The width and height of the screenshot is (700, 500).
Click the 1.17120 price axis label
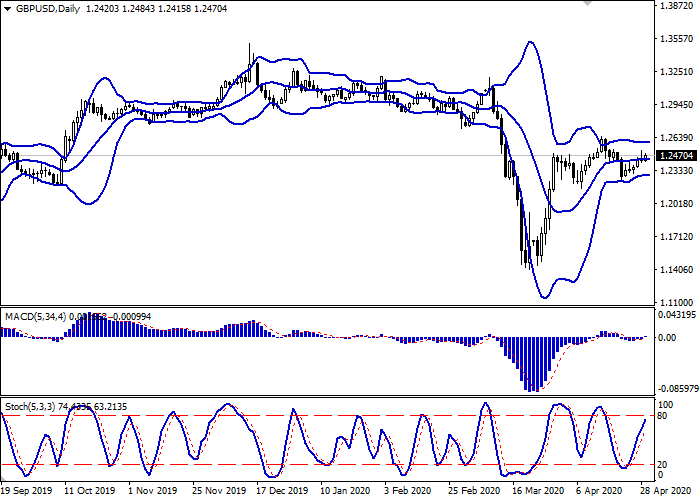676,237
